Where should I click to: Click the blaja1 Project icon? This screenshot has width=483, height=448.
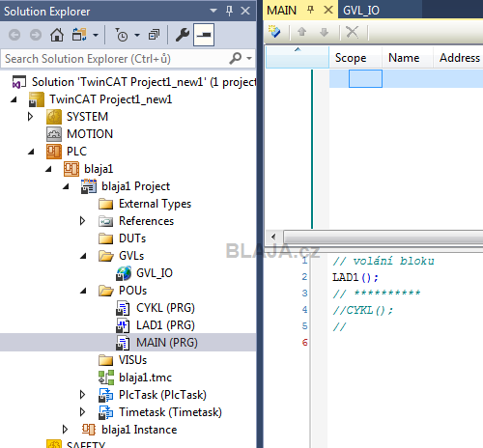click(x=89, y=186)
